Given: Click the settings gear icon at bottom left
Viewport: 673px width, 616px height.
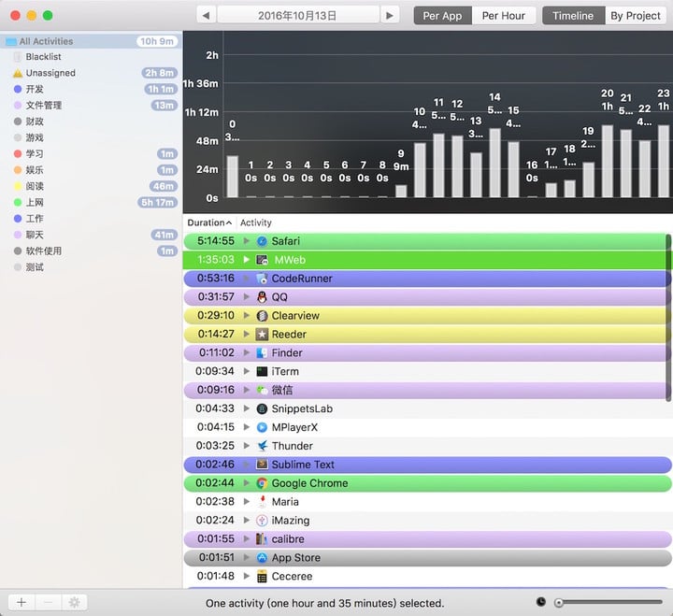Looking at the screenshot, I should 74,602.
